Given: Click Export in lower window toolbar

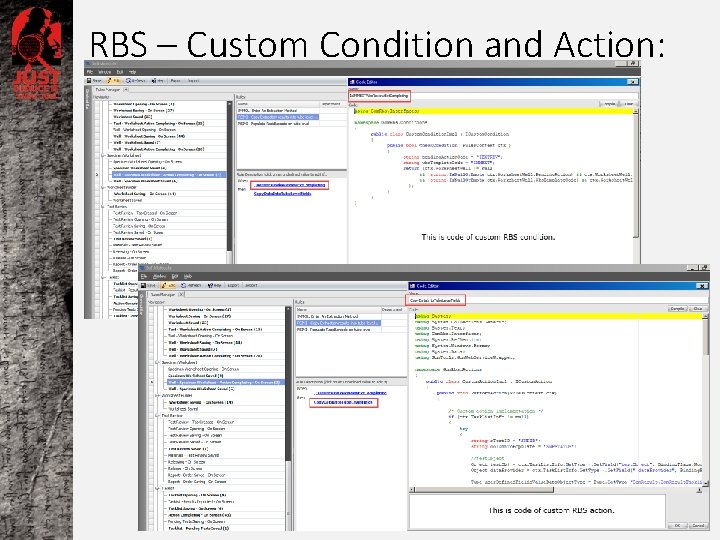Looking at the screenshot, I should 233,286.
